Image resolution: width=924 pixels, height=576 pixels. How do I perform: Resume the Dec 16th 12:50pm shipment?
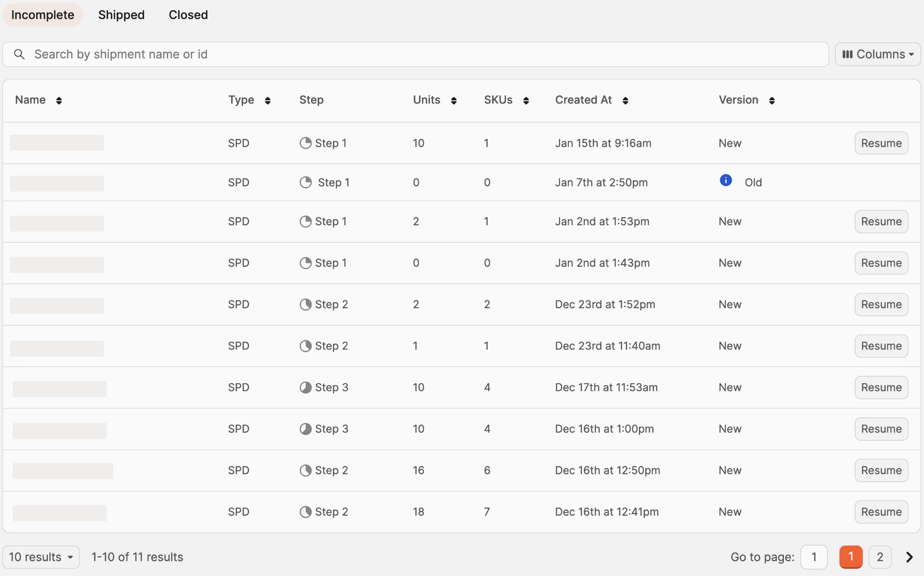881,470
